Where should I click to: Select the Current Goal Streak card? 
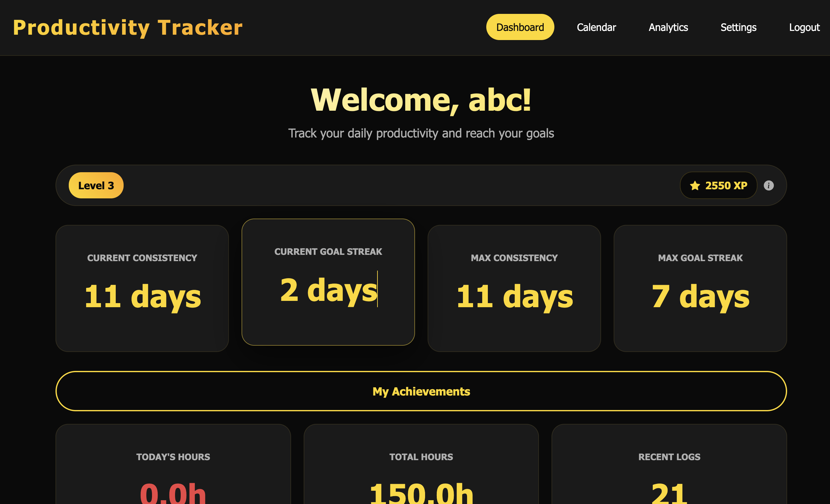click(328, 282)
